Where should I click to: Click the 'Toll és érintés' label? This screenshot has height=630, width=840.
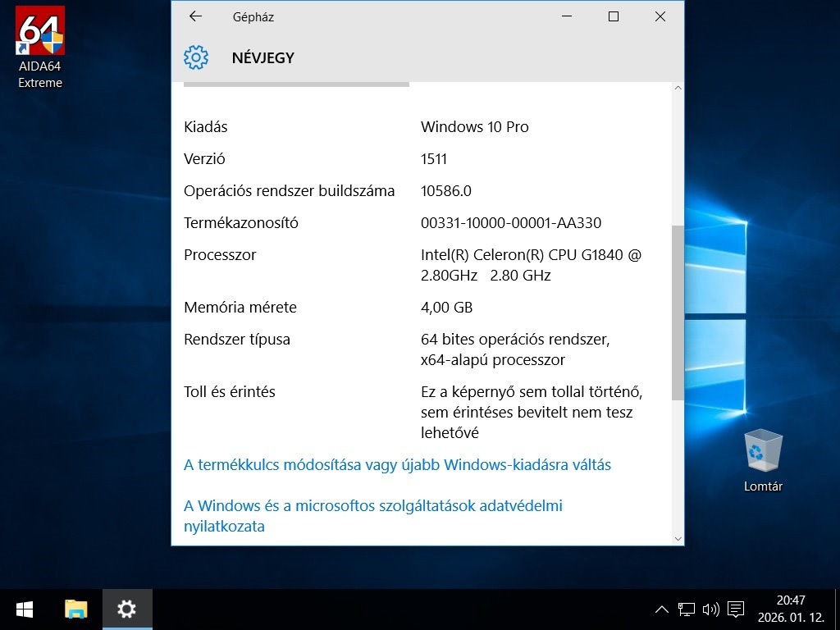(230, 392)
